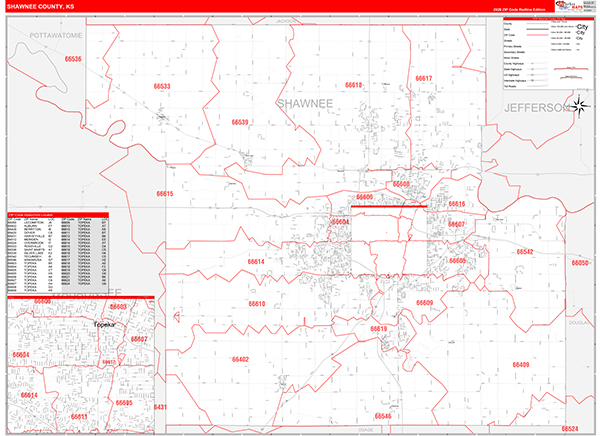The width and height of the screenshot is (600, 436).
Task: Select the ZIP code label 66619
Action: coord(378,329)
